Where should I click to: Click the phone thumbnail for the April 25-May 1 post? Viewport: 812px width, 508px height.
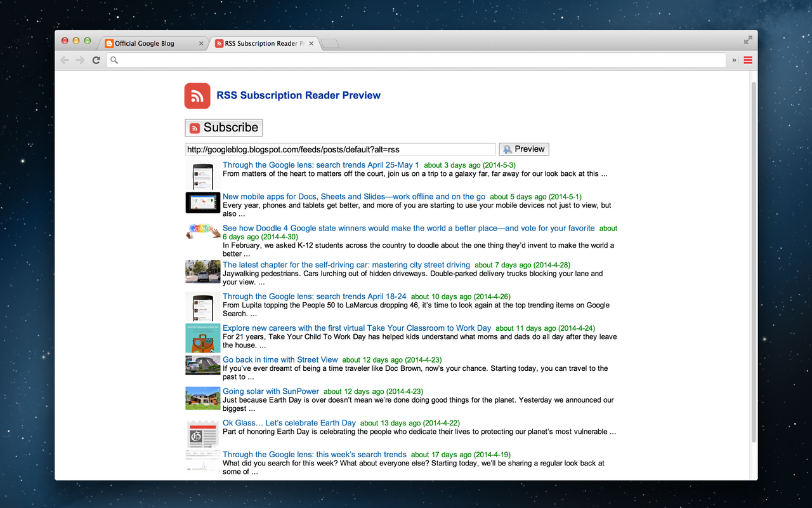pyautogui.click(x=203, y=176)
